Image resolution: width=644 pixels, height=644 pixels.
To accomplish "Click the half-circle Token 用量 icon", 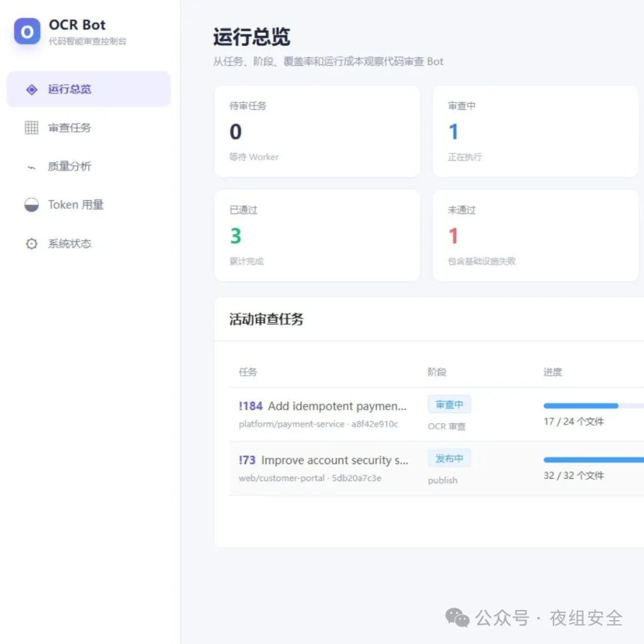I will pos(32,205).
